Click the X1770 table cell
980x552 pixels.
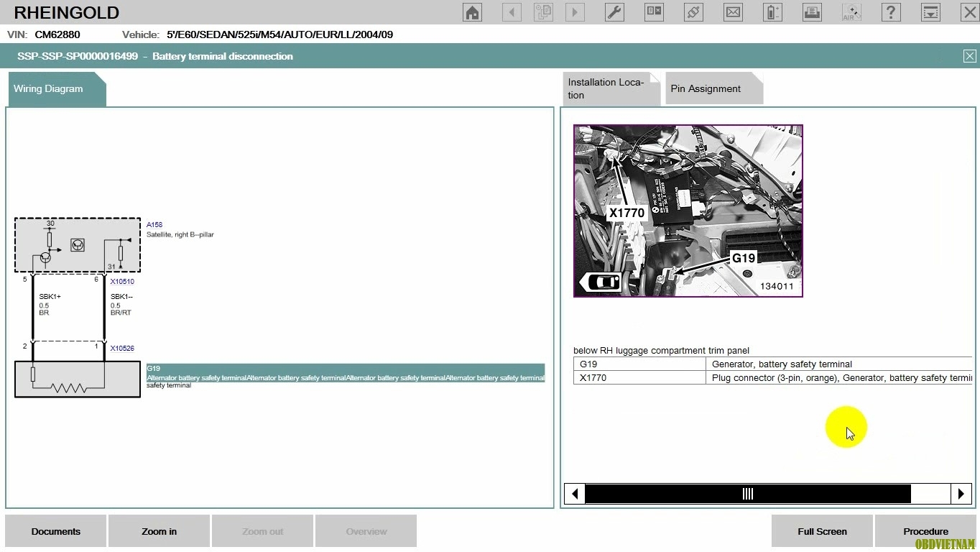[639, 378]
